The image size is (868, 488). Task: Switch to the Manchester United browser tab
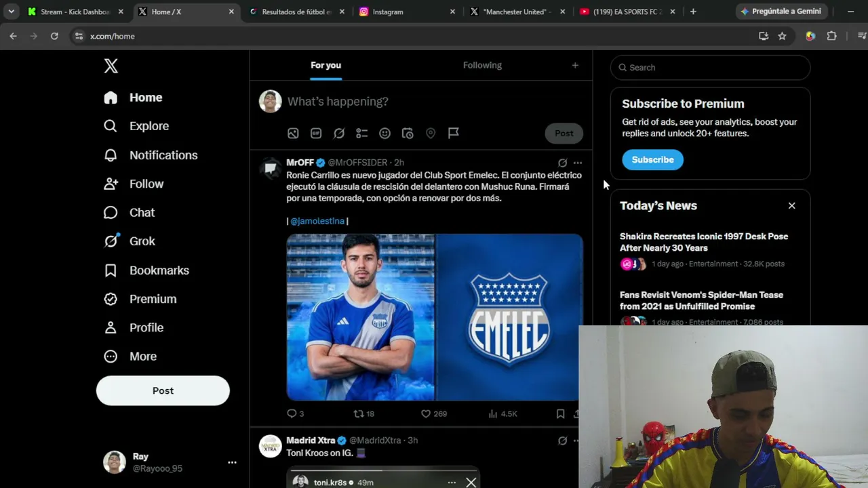click(517, 12)
